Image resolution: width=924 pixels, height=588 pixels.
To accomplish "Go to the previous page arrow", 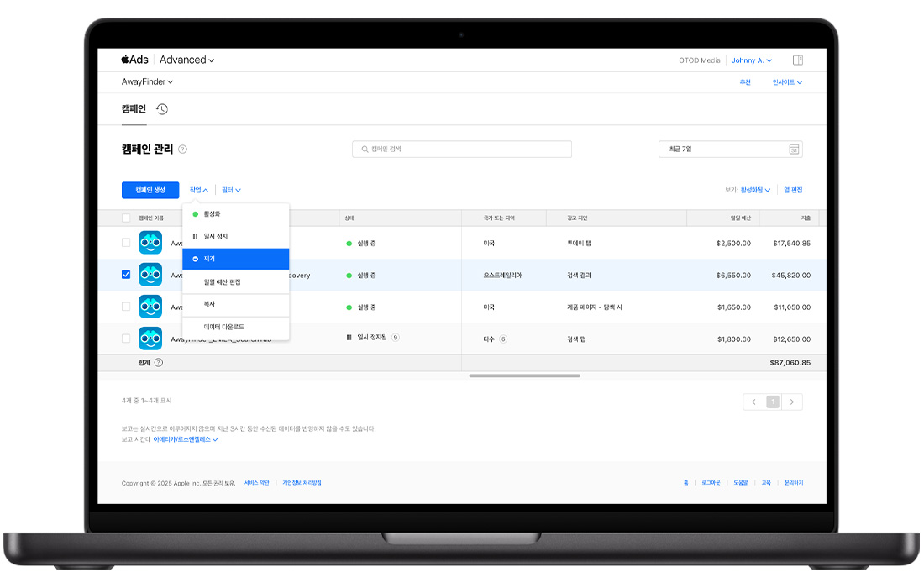I will click(753, 402).
